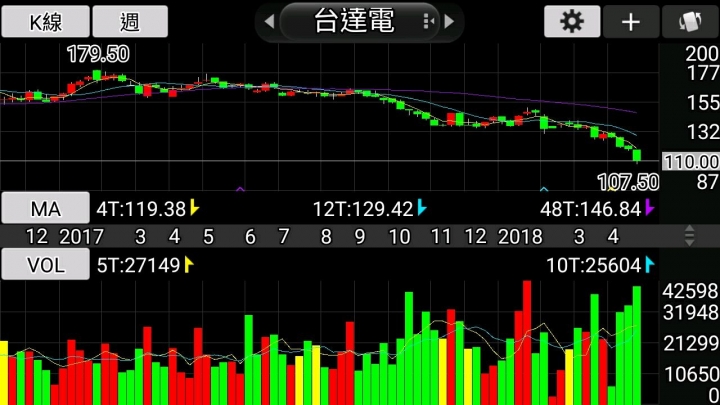
Task: Tap the cyan 12T marker flag
Action: (422, 208)
